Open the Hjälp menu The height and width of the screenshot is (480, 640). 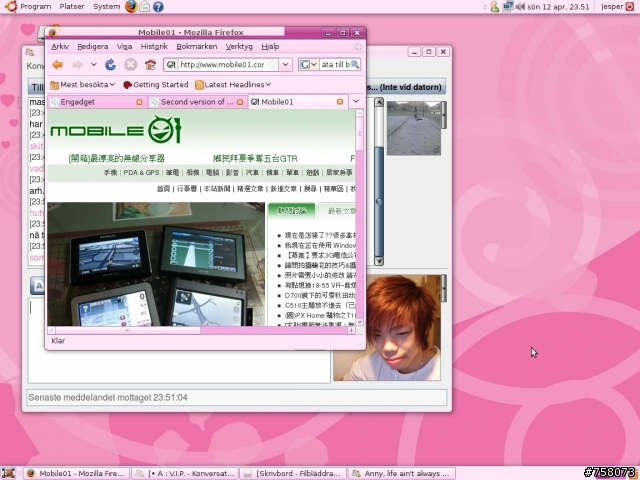pos(270,47)
